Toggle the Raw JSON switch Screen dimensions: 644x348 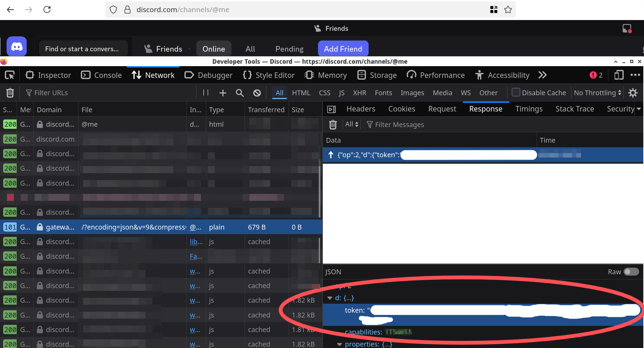pyautogui.click(x=631, y=272)
